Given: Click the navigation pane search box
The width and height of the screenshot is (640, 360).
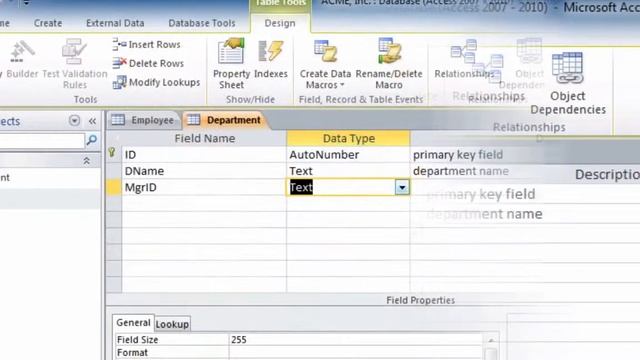Looking at the screenshot, I should click(x=42, y=141).
